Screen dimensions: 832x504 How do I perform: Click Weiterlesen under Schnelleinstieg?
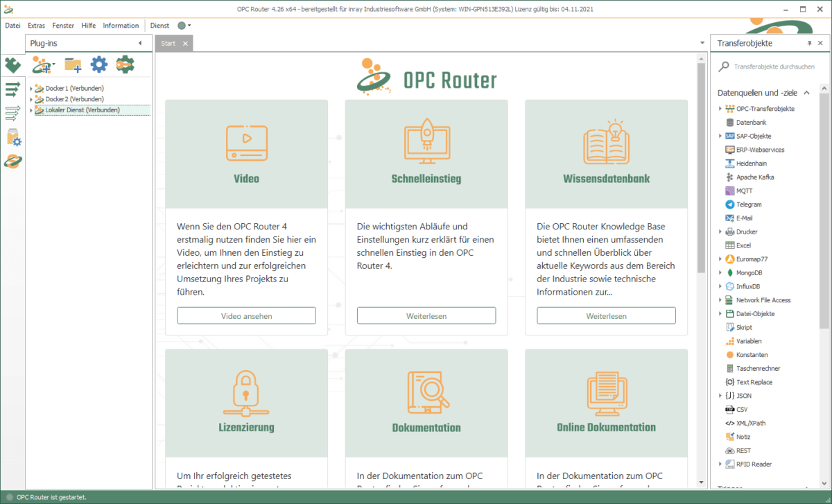coord(426,315)
